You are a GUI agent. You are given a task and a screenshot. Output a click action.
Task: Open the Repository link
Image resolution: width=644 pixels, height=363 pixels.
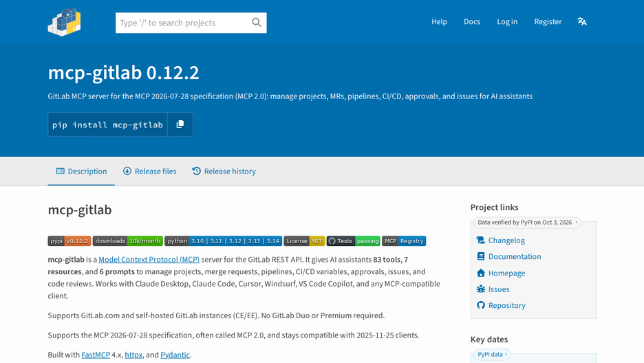507,305
